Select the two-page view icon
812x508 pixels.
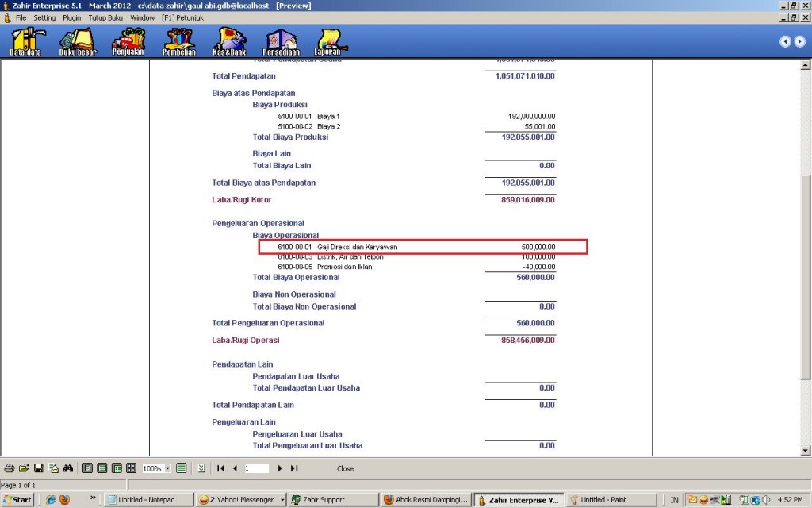point(117,468)
